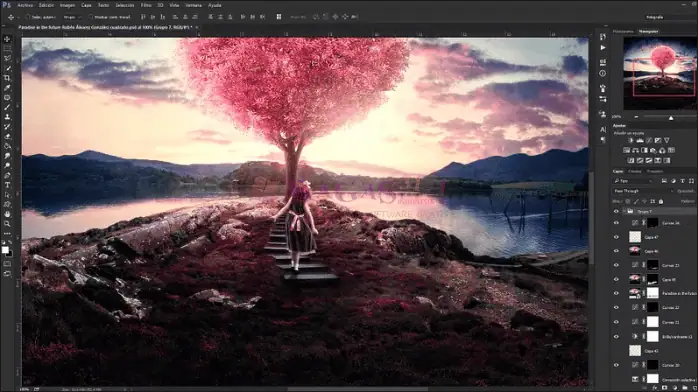This screenshot has height=392, width=698.
Task: Hide the Capa 46 layer
Action: (617, 251)
